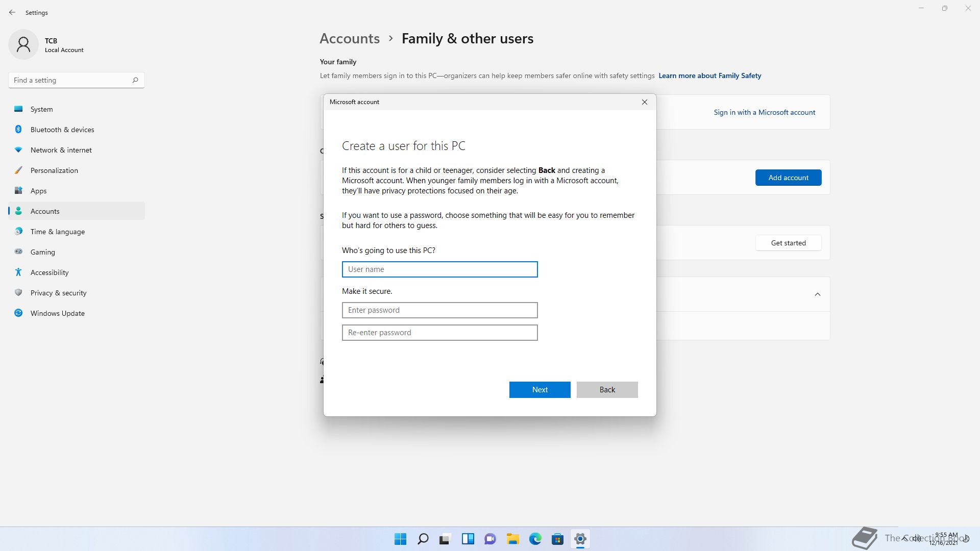Image resolution: width=980 pixels, height=551 pixels.
Task: Click the search icon in Find a setting
Action: [135, 80]
